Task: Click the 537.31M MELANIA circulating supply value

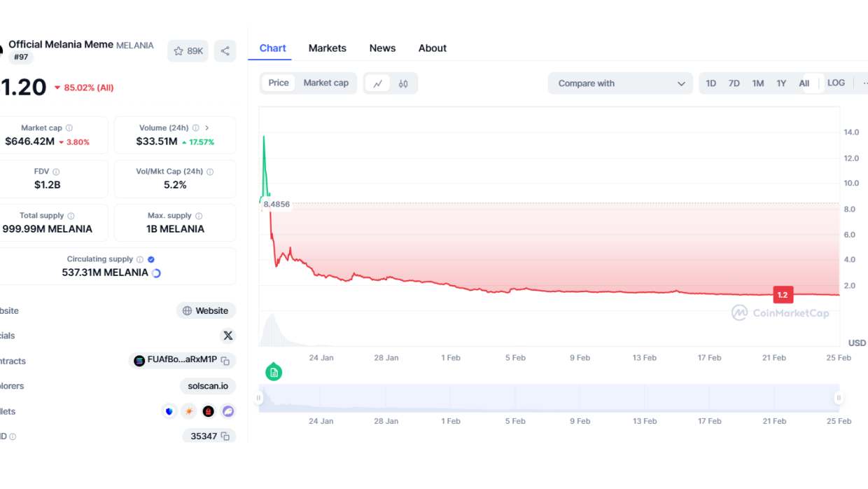Action: pyautogui.click(x=105, y=273)
